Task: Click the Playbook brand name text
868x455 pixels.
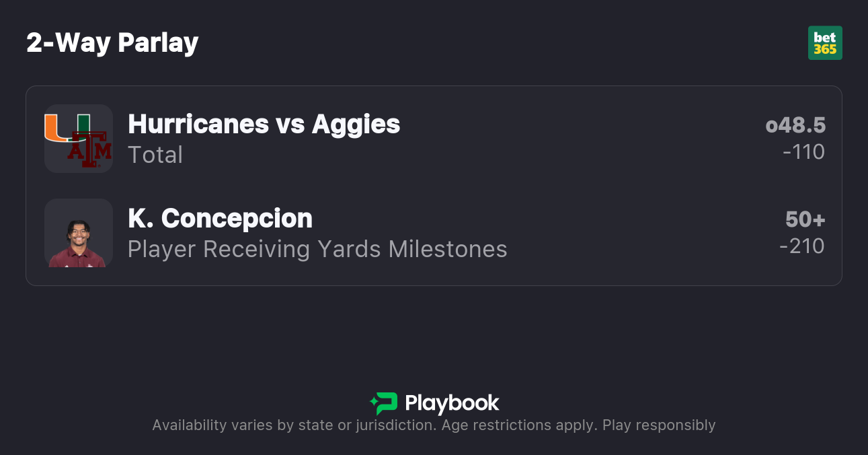Action: click(452, 403)
